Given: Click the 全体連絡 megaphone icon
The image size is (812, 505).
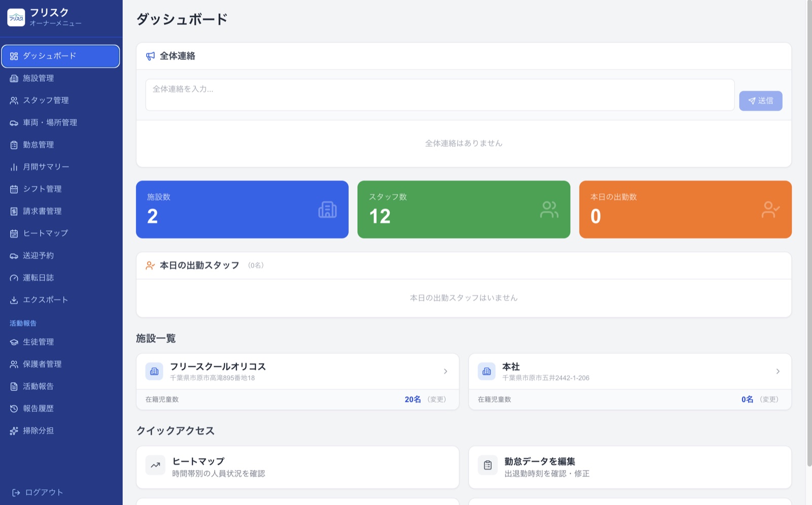Looking at the screenshot, I should coord(150,56).
